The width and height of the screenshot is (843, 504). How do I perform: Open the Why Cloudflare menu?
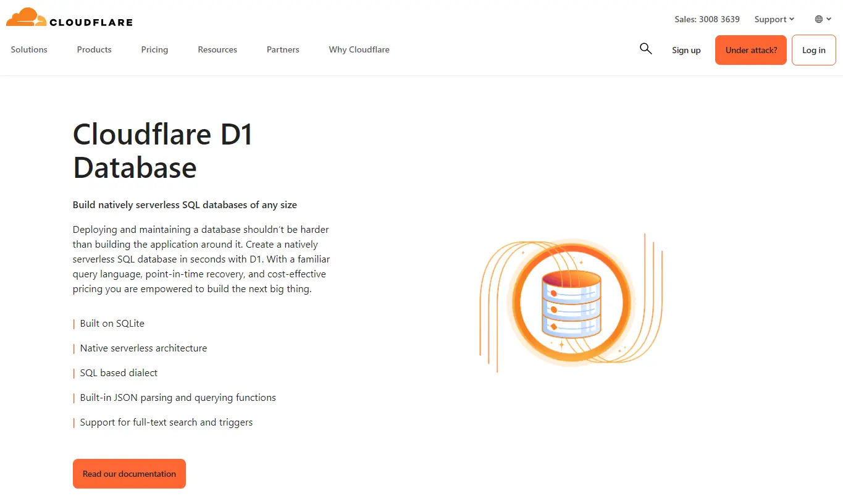(359, 49)
